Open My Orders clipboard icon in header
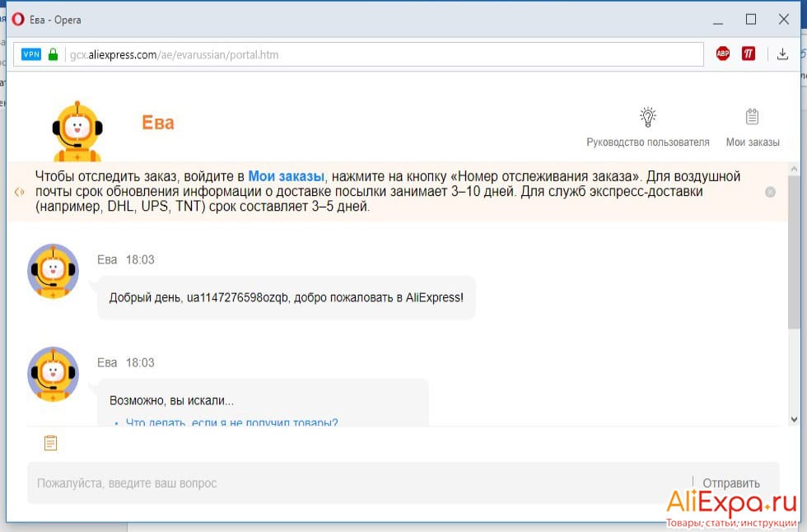Viewport: 807px width, 532px height. pos(752,116)
